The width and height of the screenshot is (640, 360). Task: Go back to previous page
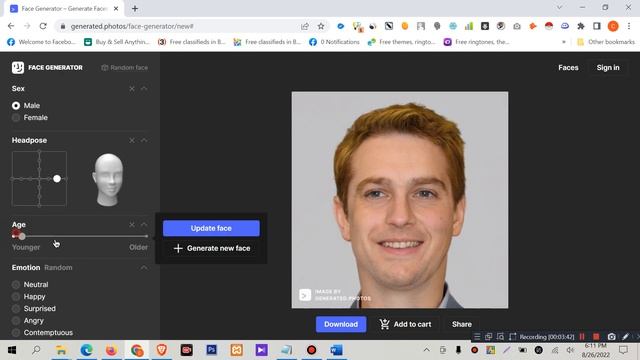[x=11, y=26]
